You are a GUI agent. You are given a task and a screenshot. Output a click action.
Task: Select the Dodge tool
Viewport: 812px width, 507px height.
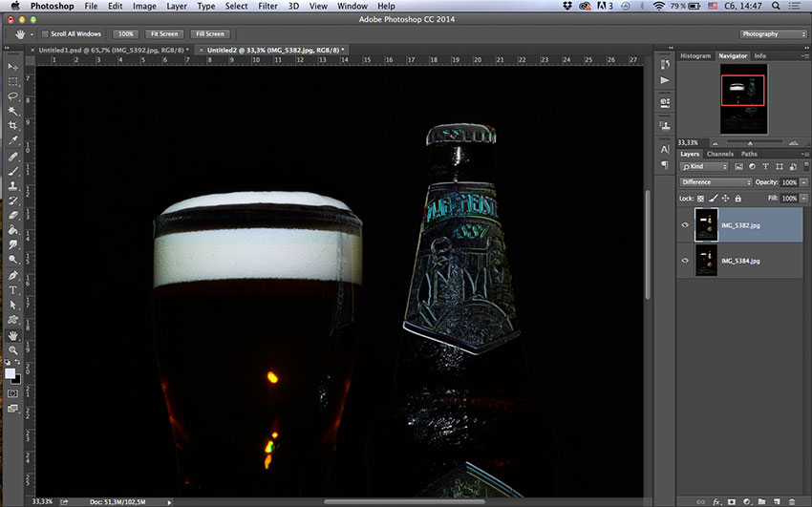(x=13, y=259)
